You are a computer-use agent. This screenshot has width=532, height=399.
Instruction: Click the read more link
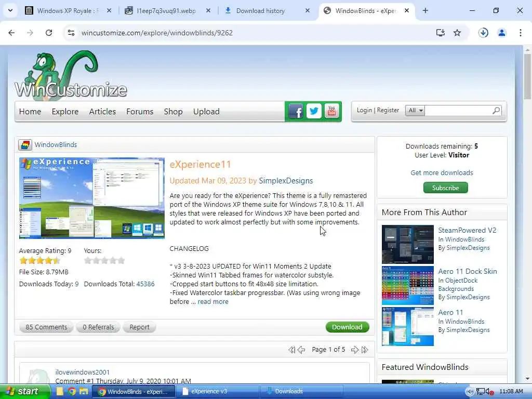point(213,302)
